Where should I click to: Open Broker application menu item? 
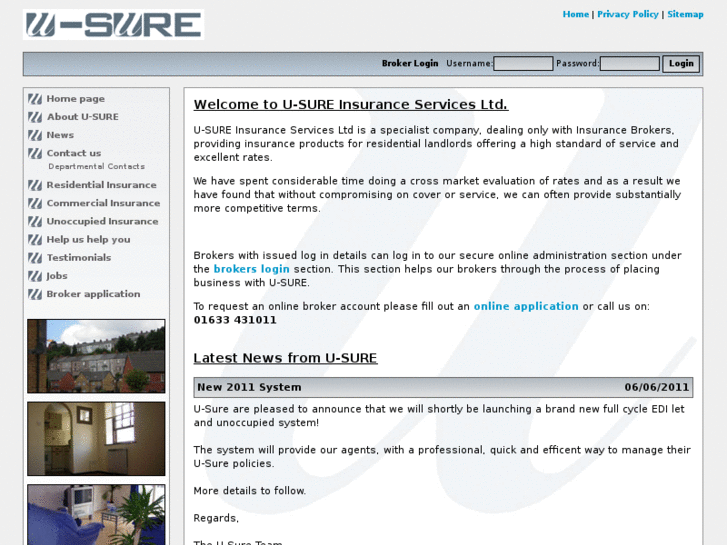[x=93, y=294]
